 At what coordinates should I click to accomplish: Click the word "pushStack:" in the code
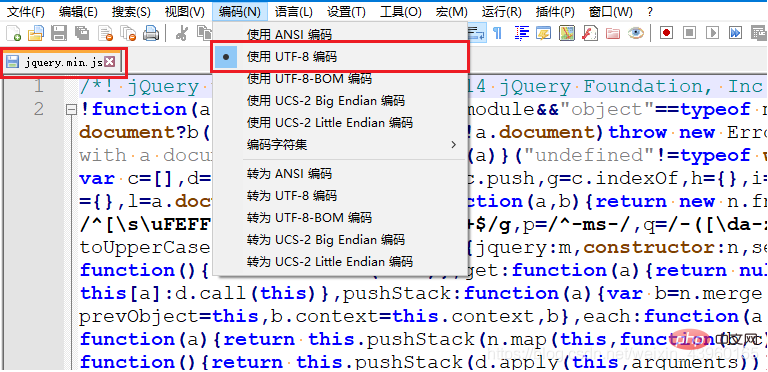pyautogui.click(x=403, y=293)
